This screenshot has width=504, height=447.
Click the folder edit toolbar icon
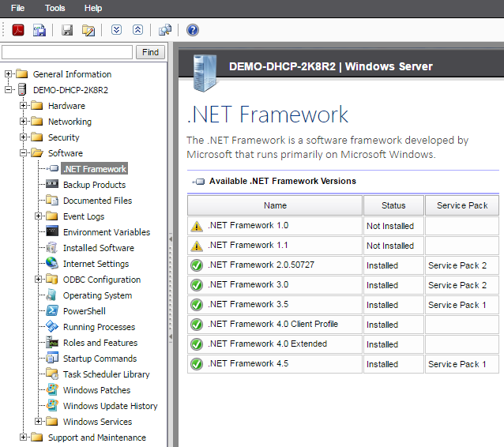pos(88,30)
